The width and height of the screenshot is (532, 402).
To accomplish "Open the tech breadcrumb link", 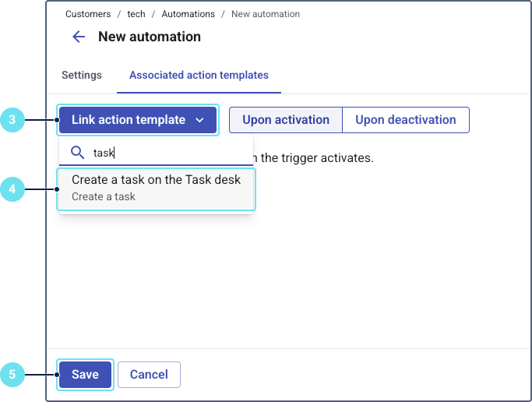I will (x=136, y=14).
